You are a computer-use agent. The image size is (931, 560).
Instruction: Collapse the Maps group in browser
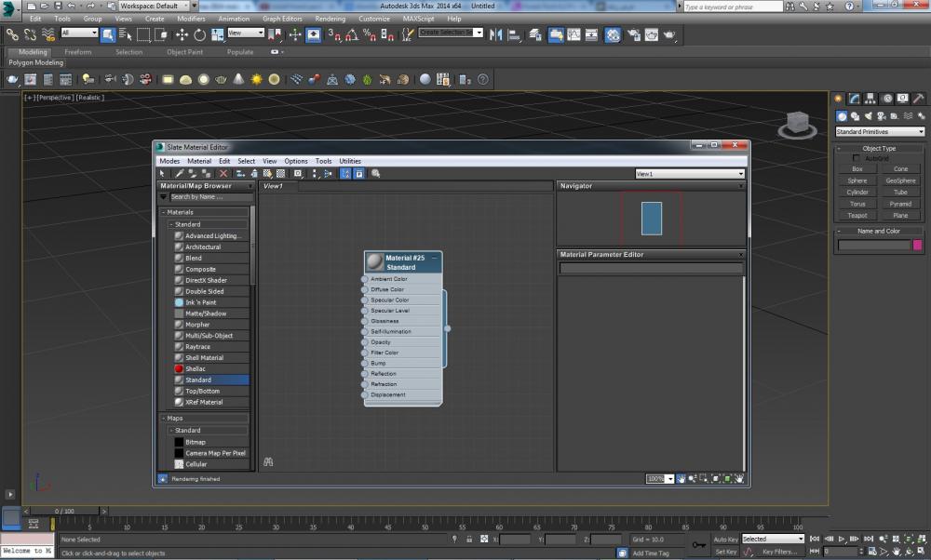point(164,419)
